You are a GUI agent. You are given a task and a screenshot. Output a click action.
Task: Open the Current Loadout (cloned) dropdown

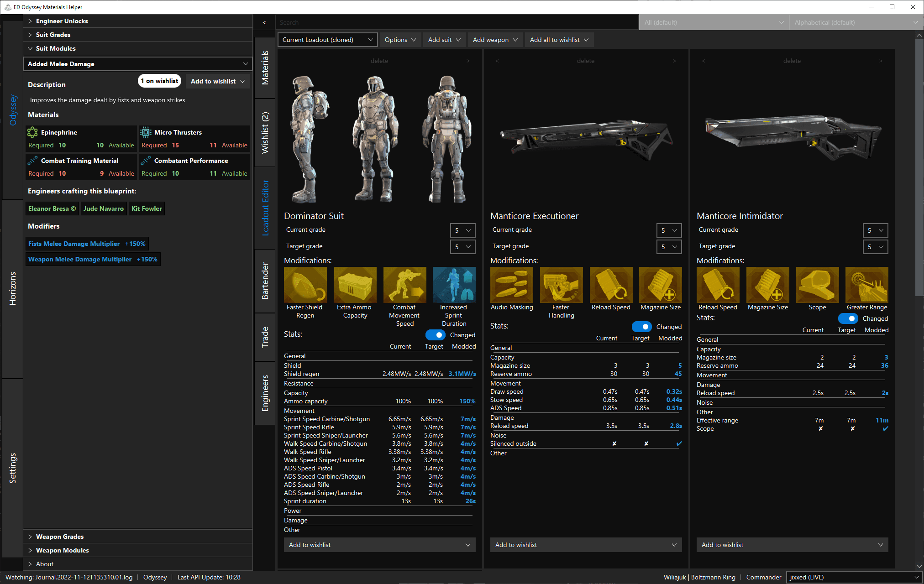(x=327, y=40)
